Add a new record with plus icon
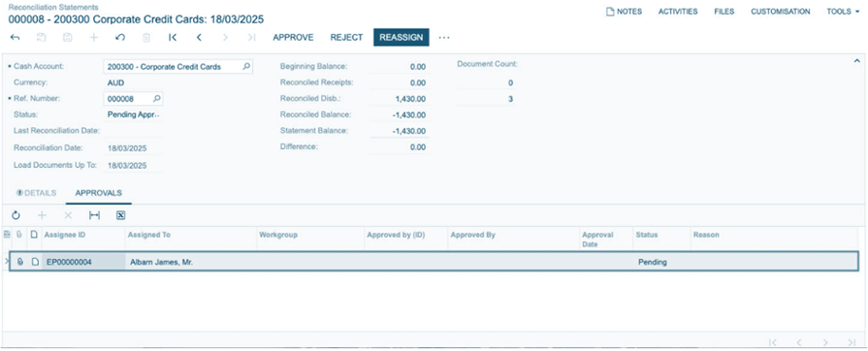The image size is (868, 351). click(94, 38)
